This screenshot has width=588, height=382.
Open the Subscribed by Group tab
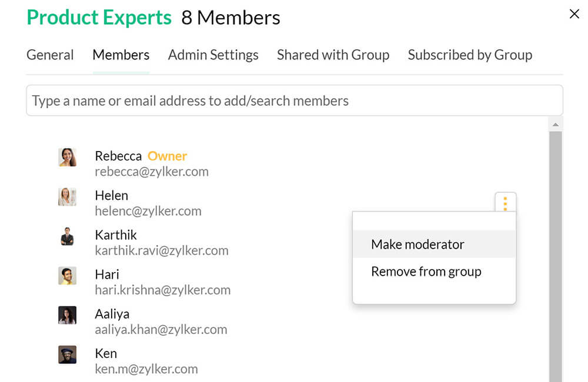coord(470,55)
